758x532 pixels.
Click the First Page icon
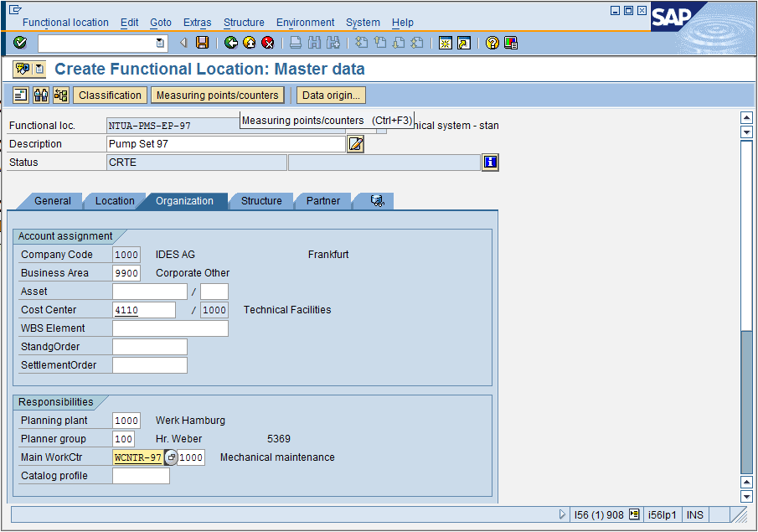coord(361,43)
